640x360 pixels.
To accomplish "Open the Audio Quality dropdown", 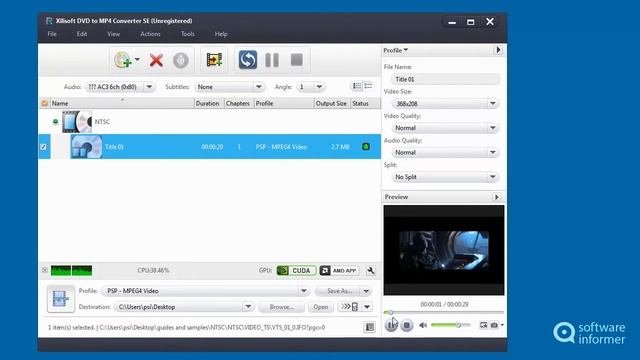I will click(445, 153).
